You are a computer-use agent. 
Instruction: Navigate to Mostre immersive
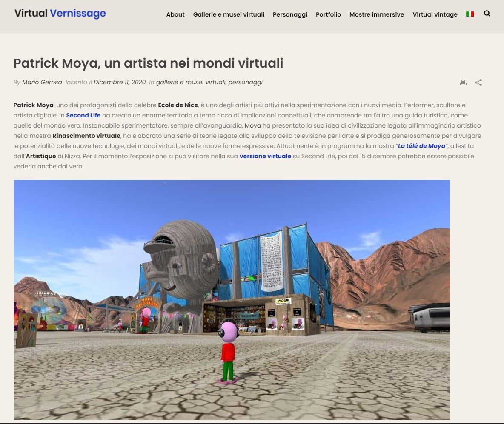tap(377, 14)
